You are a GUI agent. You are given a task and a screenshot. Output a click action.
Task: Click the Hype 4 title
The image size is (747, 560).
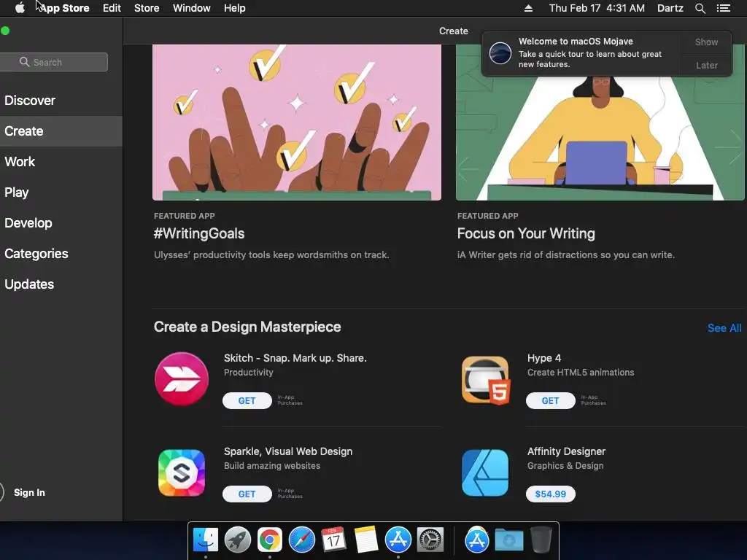tap(544, 357)
